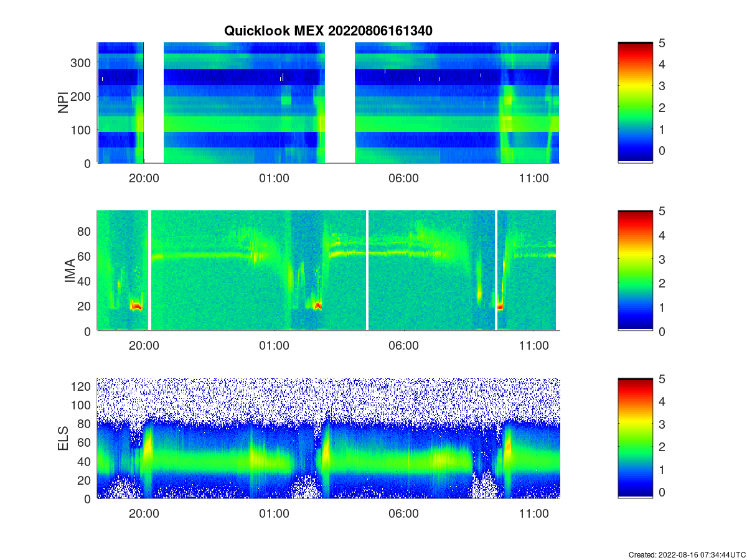
Task: Click the 20:00 tick under IMA plot
Action: click(144, 346)
